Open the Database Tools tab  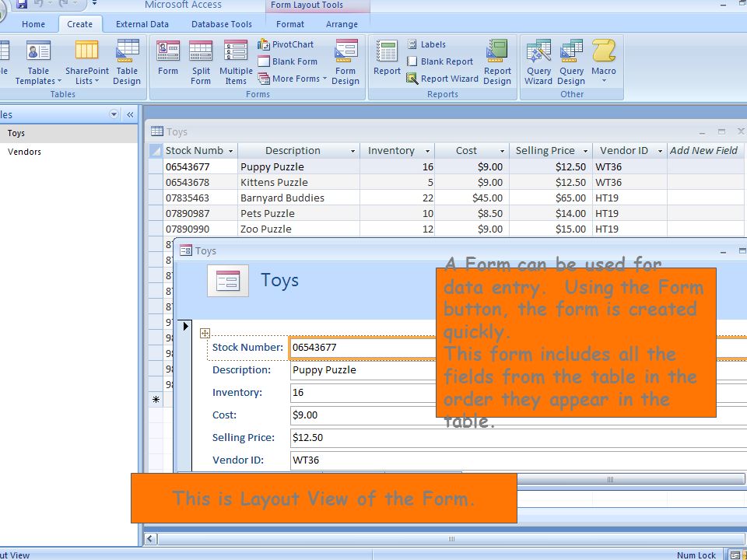pyautogui.click(x=222, y=24)
